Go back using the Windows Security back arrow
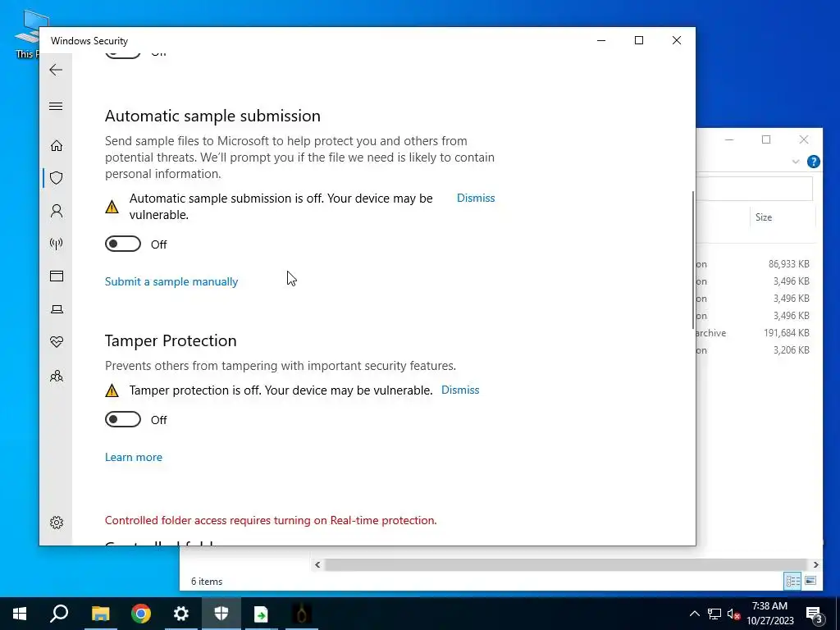The height and width of the screenshot is (630, 840). tap(56, 70)
